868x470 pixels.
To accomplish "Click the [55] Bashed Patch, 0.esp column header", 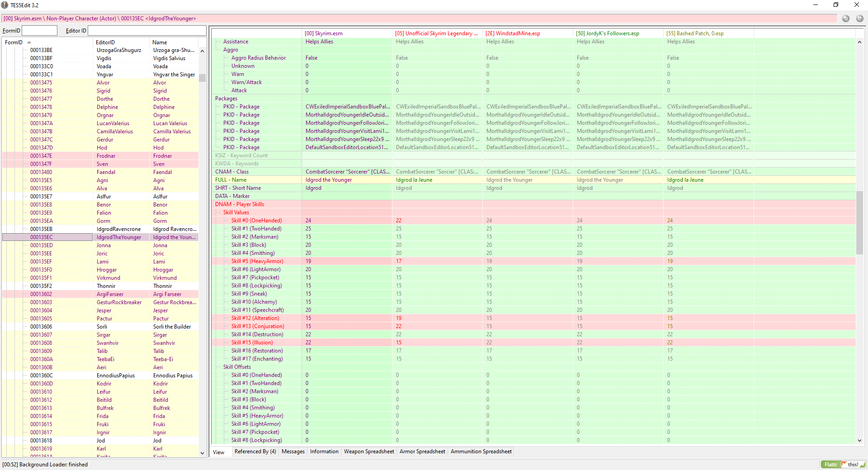I will click(708, 33).
